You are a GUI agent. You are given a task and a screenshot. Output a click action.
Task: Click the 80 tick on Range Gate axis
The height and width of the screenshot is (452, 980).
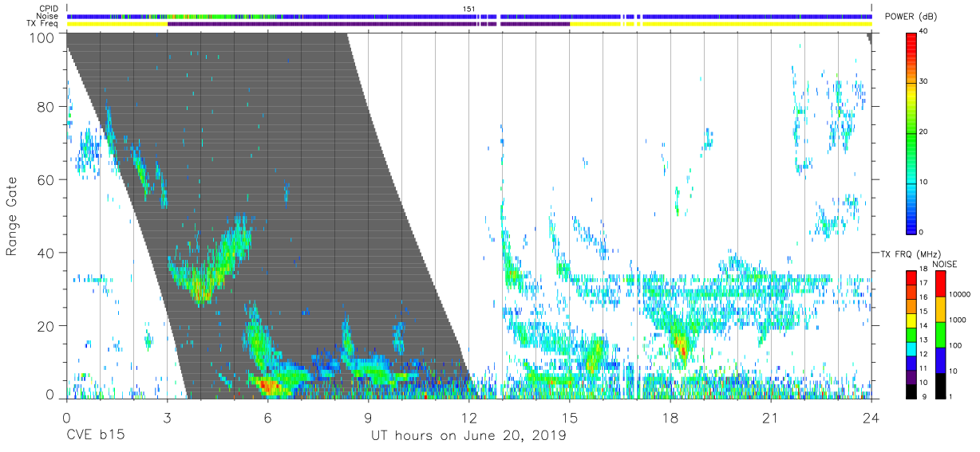[x=47, y=107]
